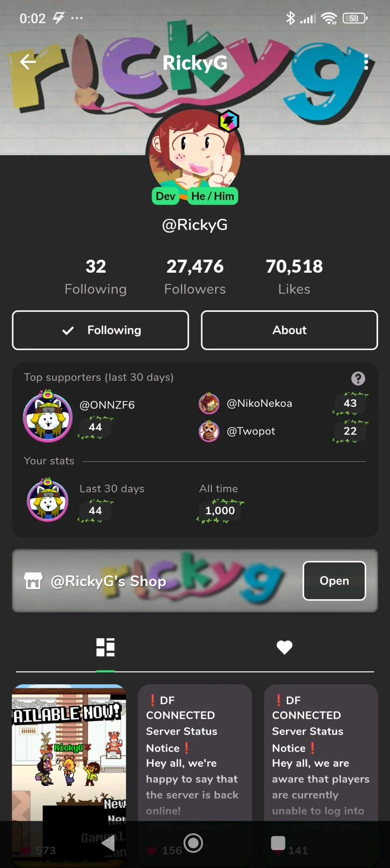Open RickyG's Shop
The width and height of the screenshot is (390, 868).
coord(334,581)
